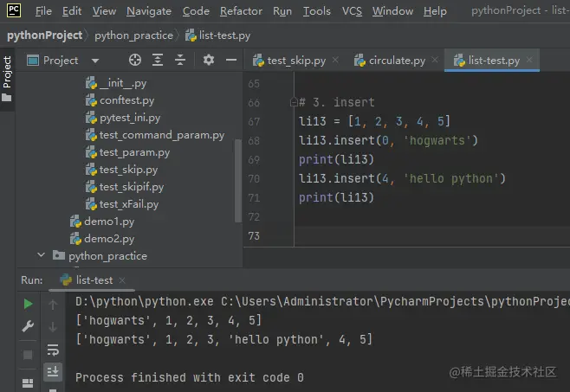
Task: Collapse the python_practice folder chevron
Action: tap(41, 255)
